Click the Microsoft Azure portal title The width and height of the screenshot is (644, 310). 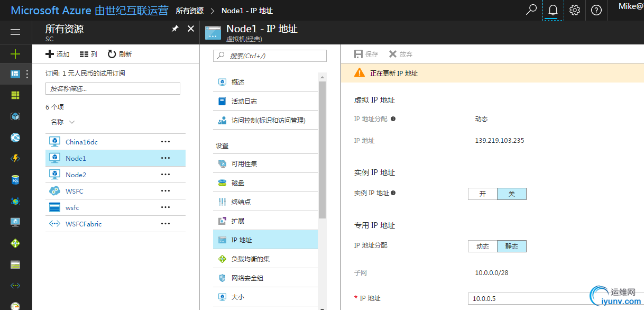89,11
